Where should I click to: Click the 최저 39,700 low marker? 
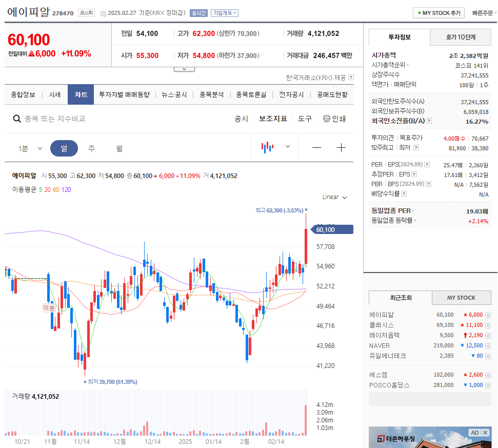(110, 382)
